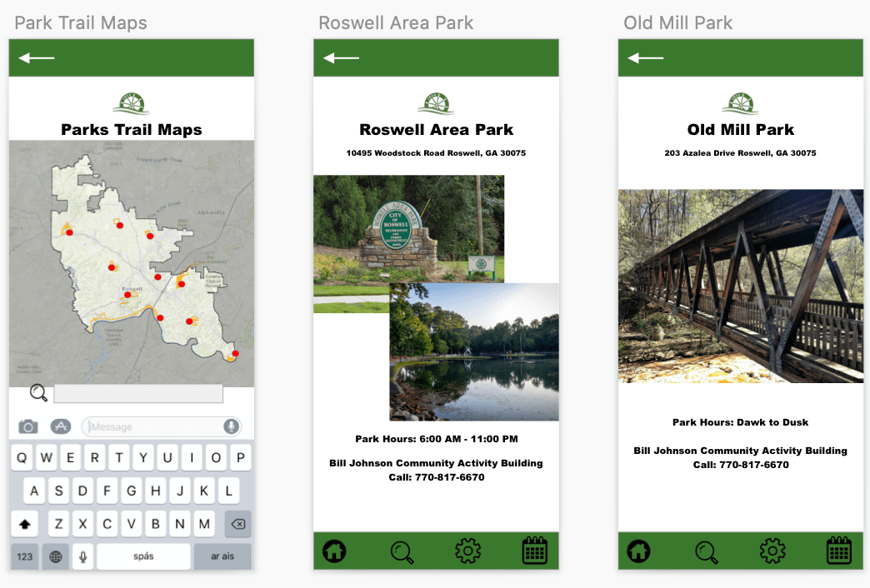The image size is (870, 588).
Task: Tap back arrow on Roswell Area Park screen
Action: (341, 58)
